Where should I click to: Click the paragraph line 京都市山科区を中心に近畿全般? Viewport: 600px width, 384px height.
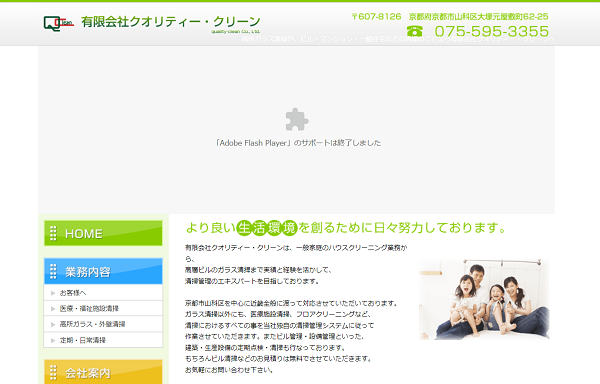click(292, 303)
